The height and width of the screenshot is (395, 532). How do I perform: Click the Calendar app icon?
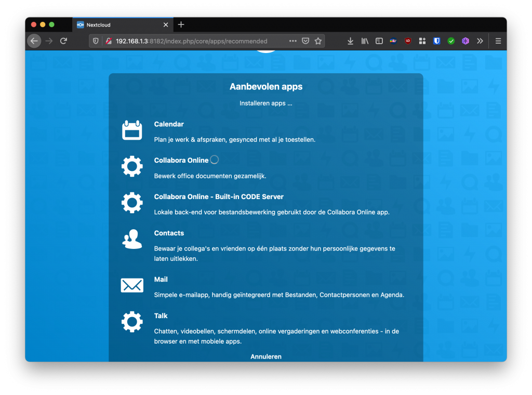(132, 130)
